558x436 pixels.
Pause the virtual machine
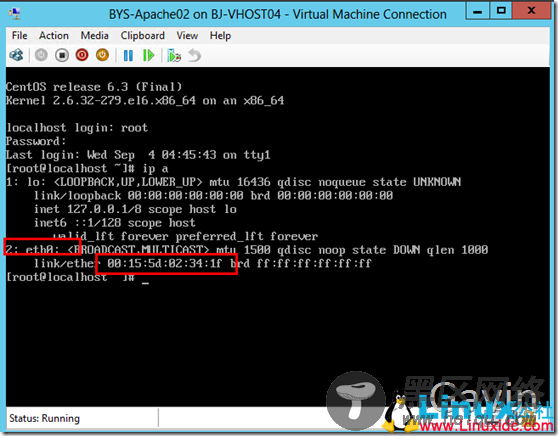coord(128,56)
